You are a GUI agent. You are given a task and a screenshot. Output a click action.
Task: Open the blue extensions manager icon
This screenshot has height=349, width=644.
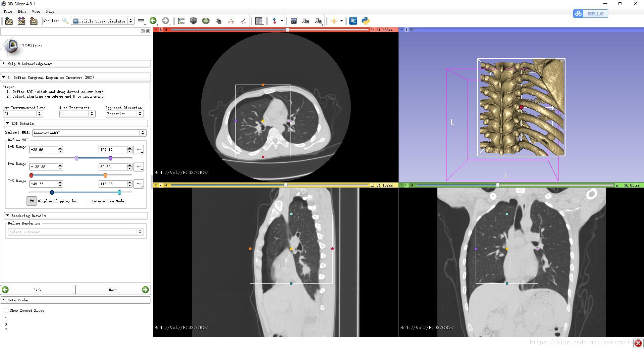(353, 21)
